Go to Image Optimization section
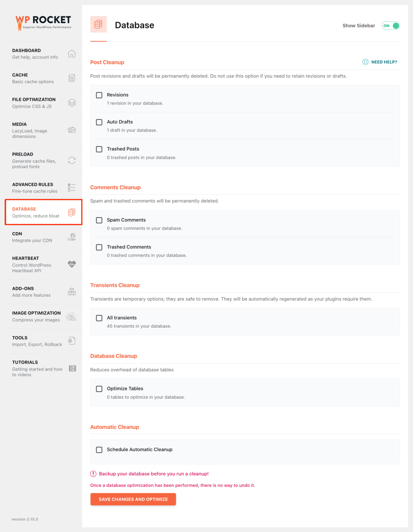 click(x=36, y=316)
